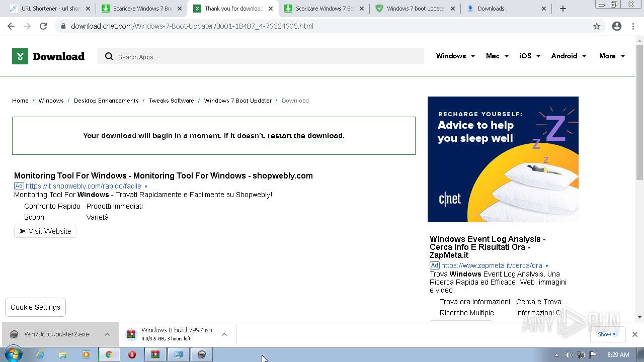Click Show all downloads button
This screenshot has width=644, height=362.
pyautogui.click(x=607, y=334)
